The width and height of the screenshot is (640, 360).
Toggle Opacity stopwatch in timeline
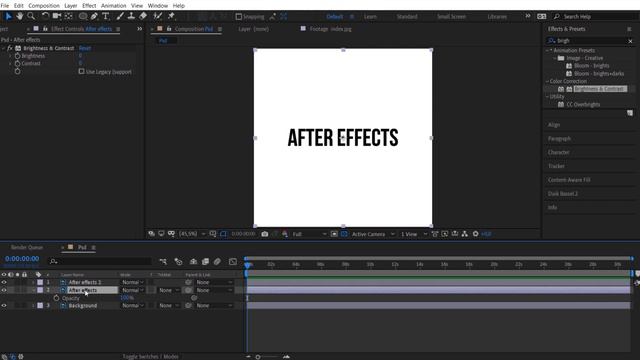click(x=56, y=298)
